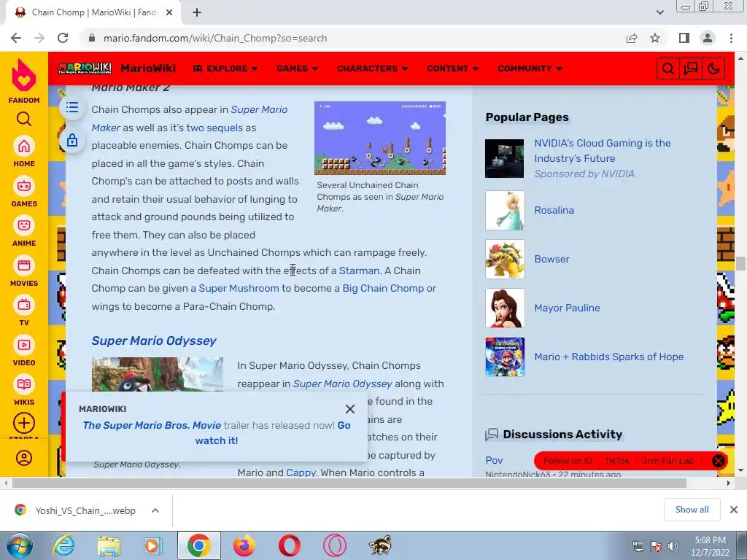This screenshot has height=560, width=747.
Task: Click the MarioWiki logo image
Action: click(x=85, y=68)
